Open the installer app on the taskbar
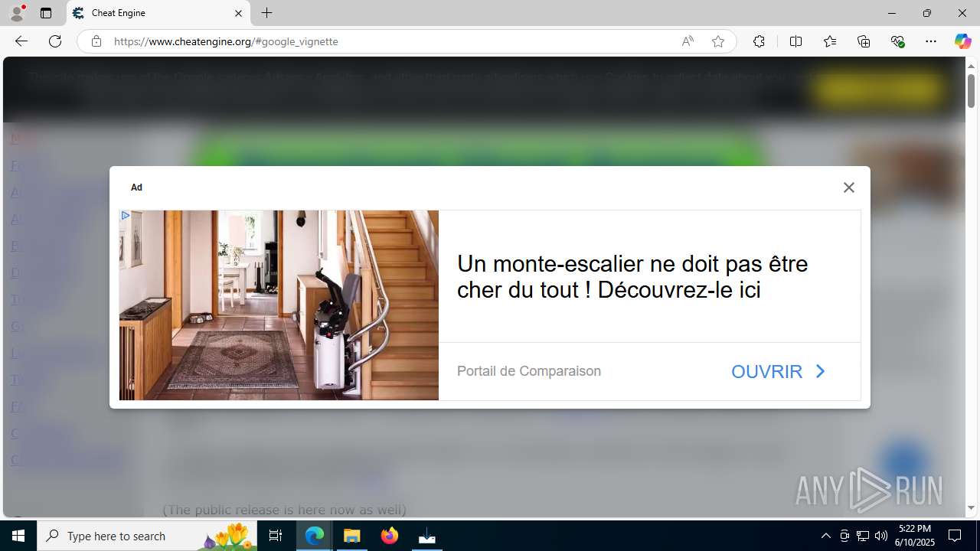 click(427, 536)
